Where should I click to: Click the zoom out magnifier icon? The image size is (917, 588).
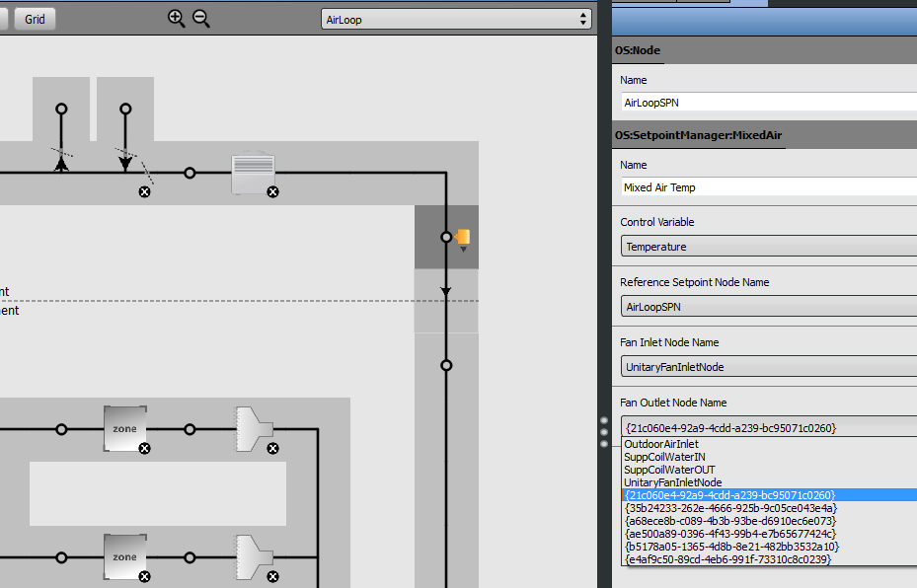(x=201, y=19)
